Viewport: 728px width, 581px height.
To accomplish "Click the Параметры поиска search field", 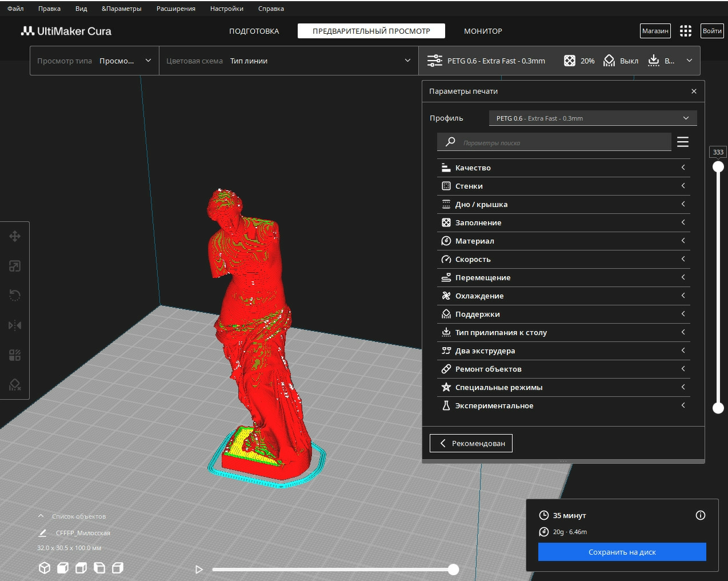I will click(554, 142).
